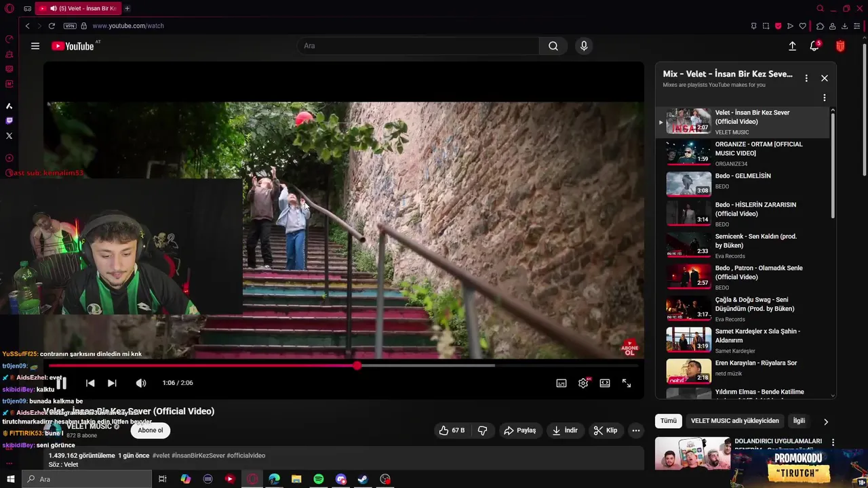Open the player settings gear
The image size is (868, 488).
click(x=583, y=383)
